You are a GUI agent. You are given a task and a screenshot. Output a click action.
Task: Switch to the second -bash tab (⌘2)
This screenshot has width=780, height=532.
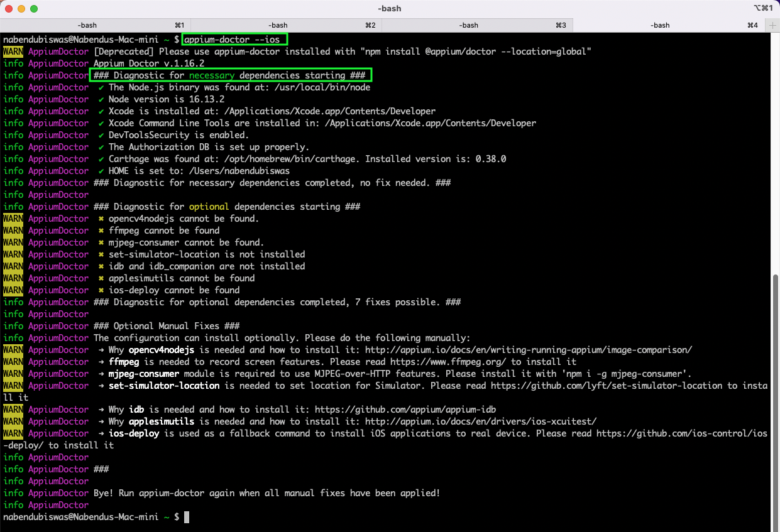click(287, 25)
